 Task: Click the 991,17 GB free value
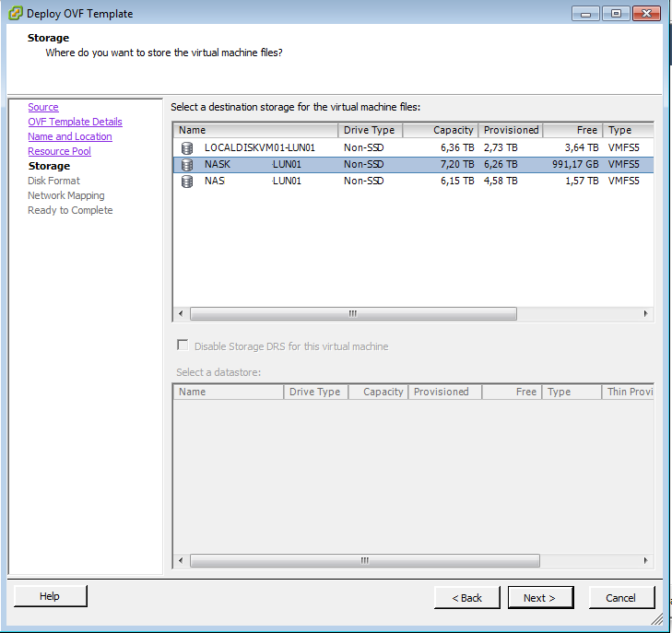click(x=575, y=164)
